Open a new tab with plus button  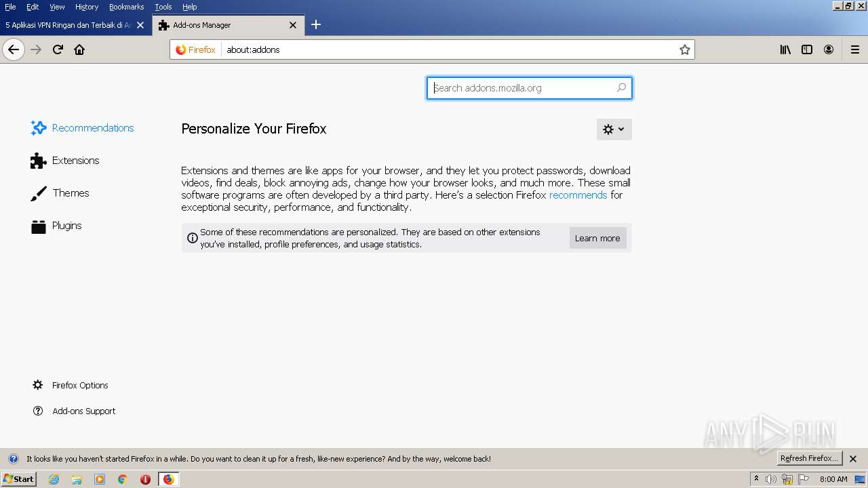pos(316,25)
